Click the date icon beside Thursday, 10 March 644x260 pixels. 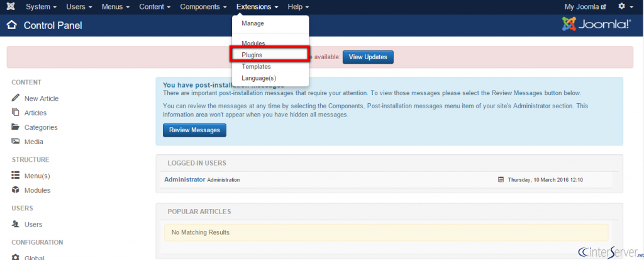[501, 179]
